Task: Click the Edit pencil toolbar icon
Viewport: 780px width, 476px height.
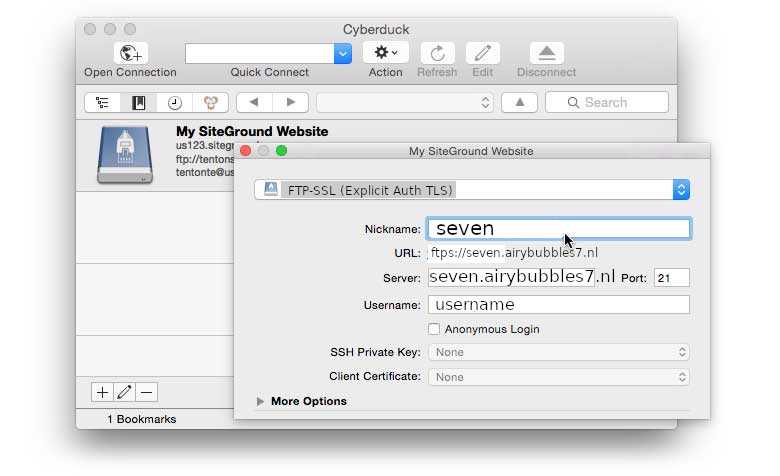Action: (x=483, y=53)
